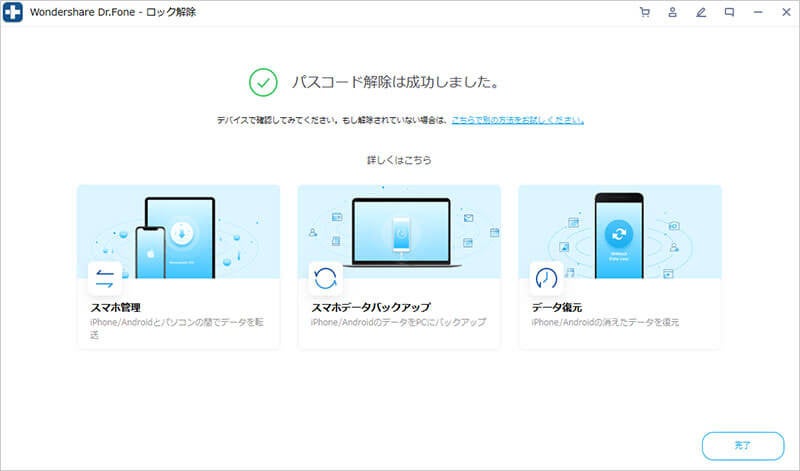Follow the こちらで別の方法をお試しください link
Viewport: 800px width, 471px height.
coord(517,120)
